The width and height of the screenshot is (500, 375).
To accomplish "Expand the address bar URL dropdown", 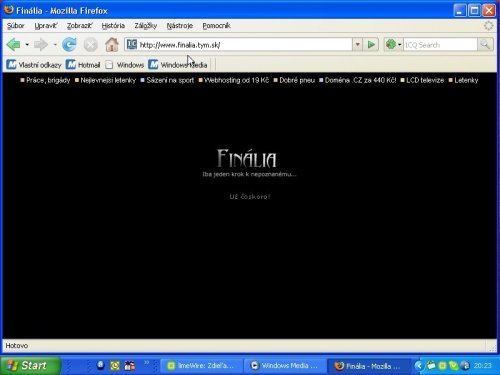I will click(x=357, y=44).
